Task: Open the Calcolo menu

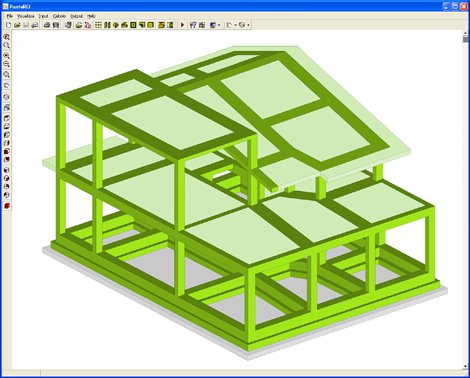Action: pyautogui.click(x=59, y=16)
